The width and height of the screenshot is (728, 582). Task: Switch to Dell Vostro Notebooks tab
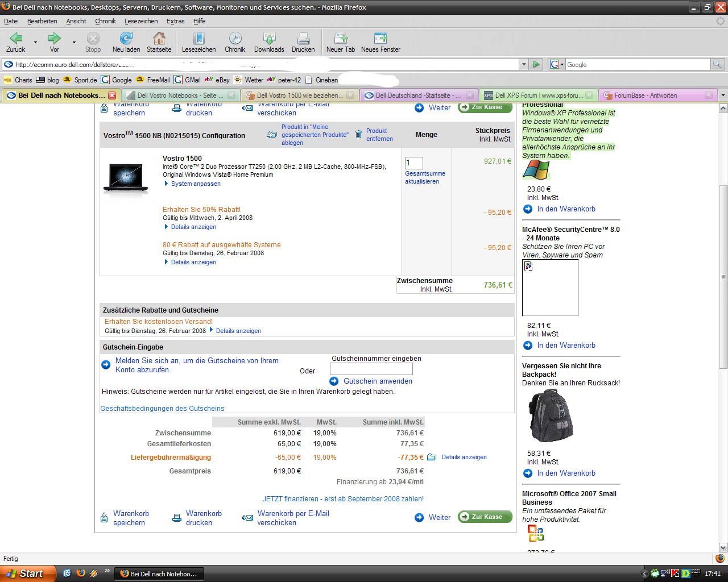click(x=181, y=95)
